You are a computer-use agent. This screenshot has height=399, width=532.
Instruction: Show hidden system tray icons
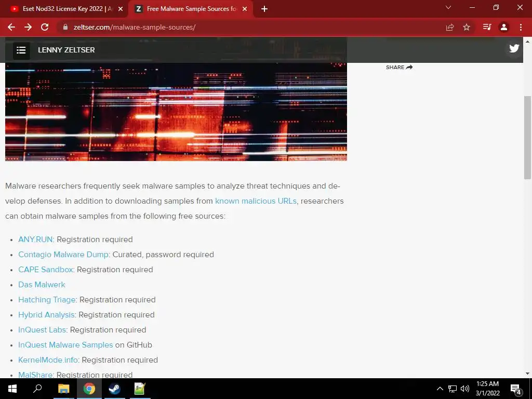coord(440,389)
